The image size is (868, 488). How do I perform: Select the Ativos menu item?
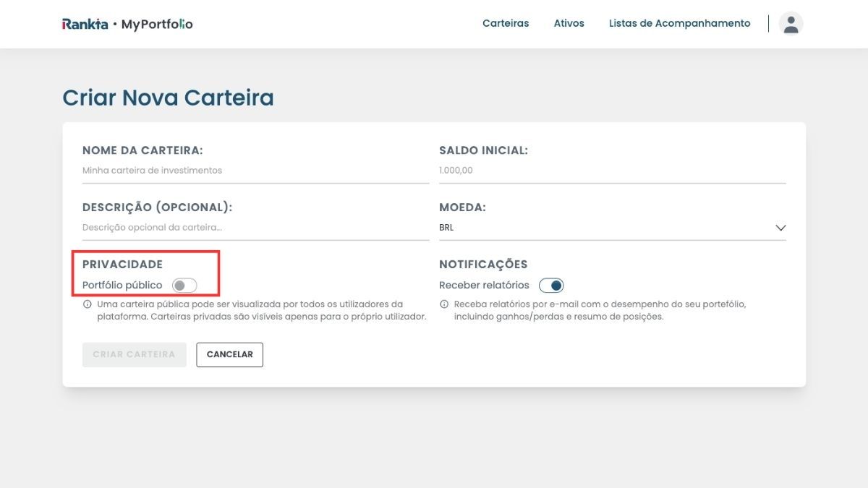click(569, 23)
